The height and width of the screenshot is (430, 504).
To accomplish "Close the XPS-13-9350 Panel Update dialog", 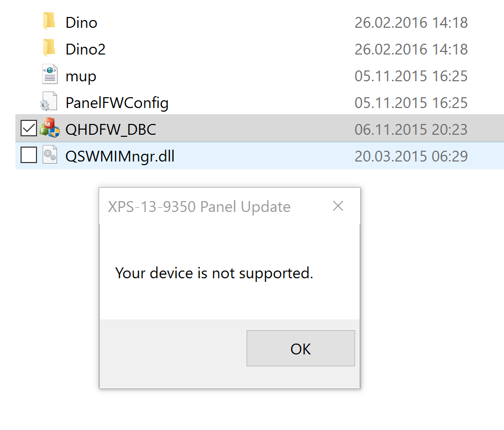I will (x=338, y=206).
